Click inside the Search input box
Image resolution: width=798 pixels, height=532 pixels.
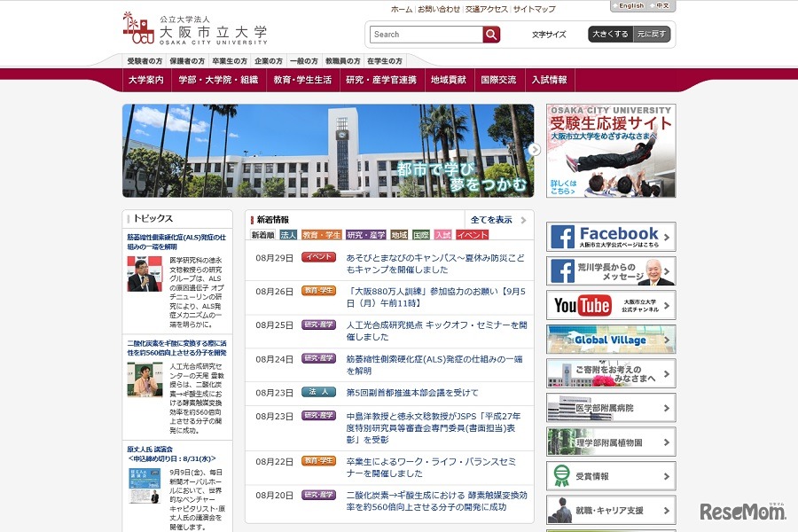426,34
